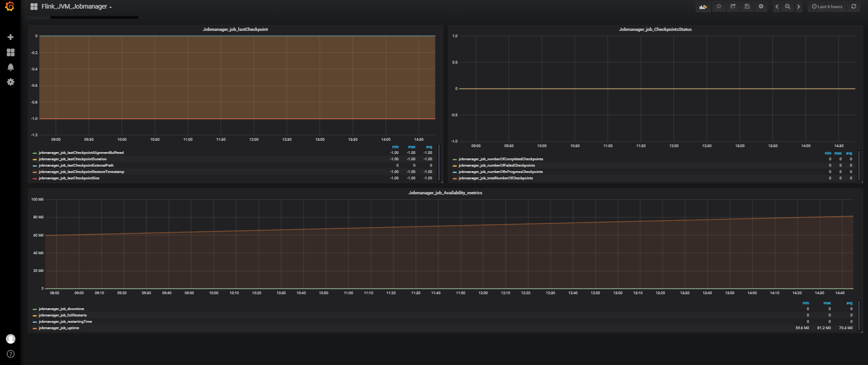Sort lastCheckpoint legend by max
Viewport: 868px width, 365px height.
click(412, 147)
